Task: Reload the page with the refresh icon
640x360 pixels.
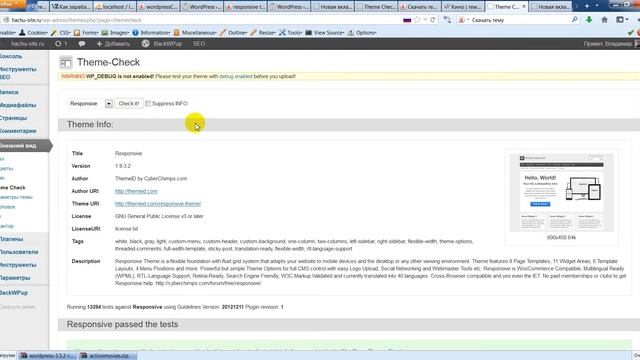Action: pyautogui.click(x=433, y=20)
